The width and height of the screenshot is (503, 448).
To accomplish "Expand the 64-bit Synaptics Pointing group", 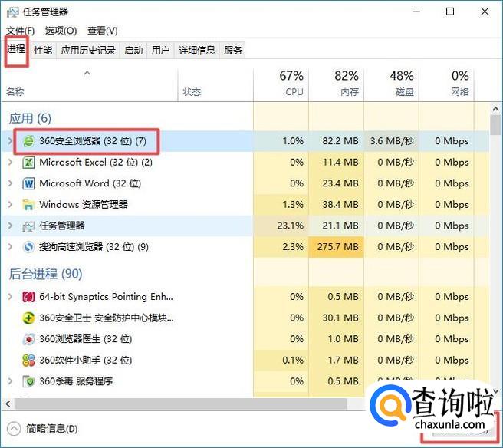I will pyautogui.click(x=10, y=297).
